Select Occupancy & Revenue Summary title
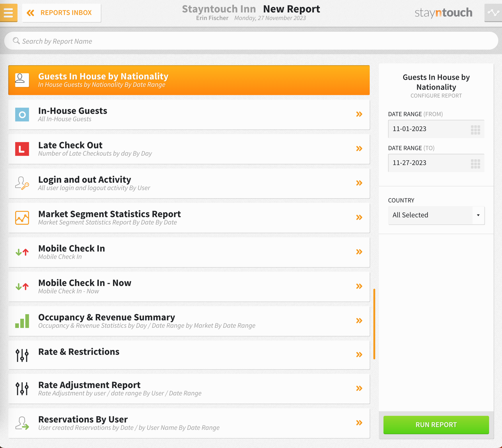Image resolution: width=502 pixels, height=448 pixels. [106, 317]
